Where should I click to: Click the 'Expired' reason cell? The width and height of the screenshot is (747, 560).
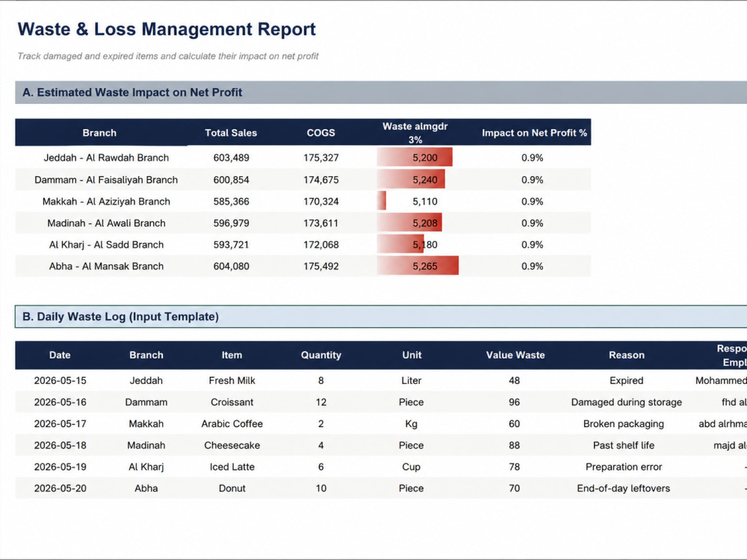pyautogui.click(x=627, y=381)
